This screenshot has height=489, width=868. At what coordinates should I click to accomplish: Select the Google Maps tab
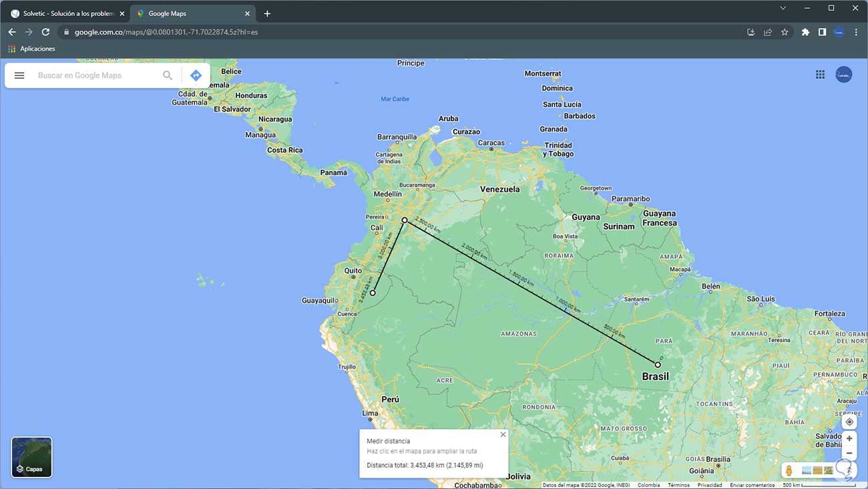194,13
